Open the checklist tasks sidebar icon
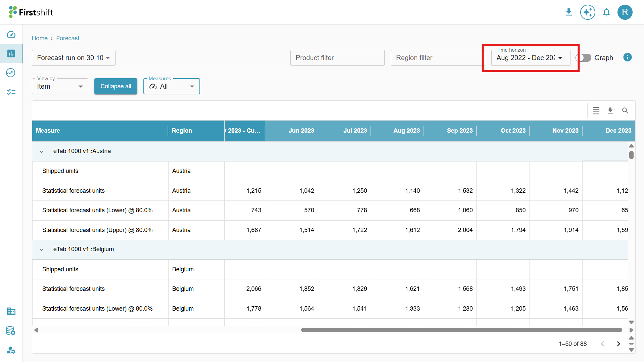The image size is (644, 362). click(11, 92)
